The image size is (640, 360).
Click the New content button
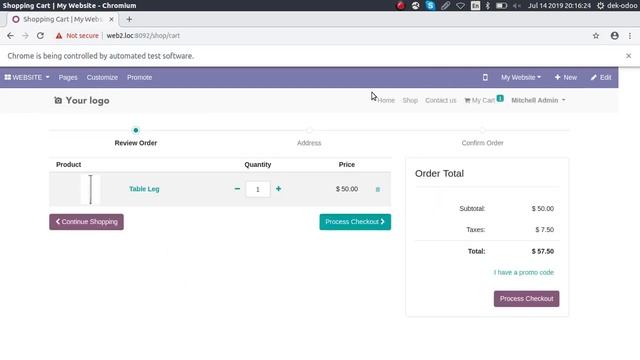point(565,77)
